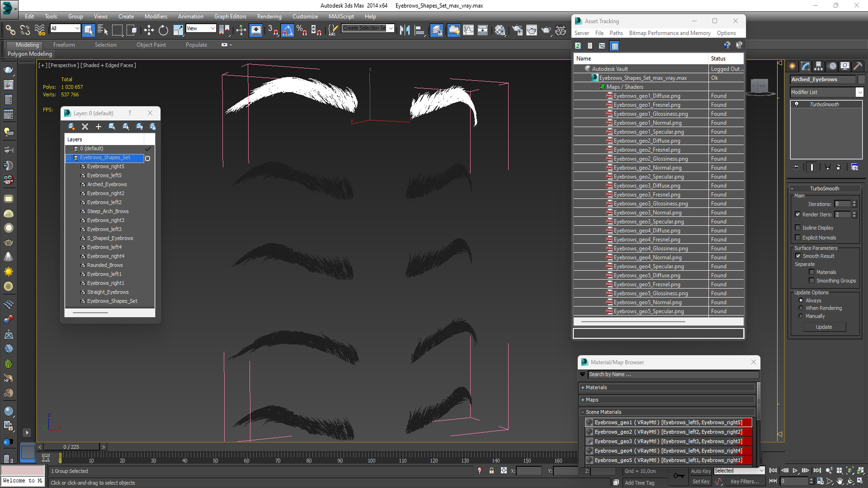
Task: Activate the Select Object tool
Action: (x=88, y=30)
